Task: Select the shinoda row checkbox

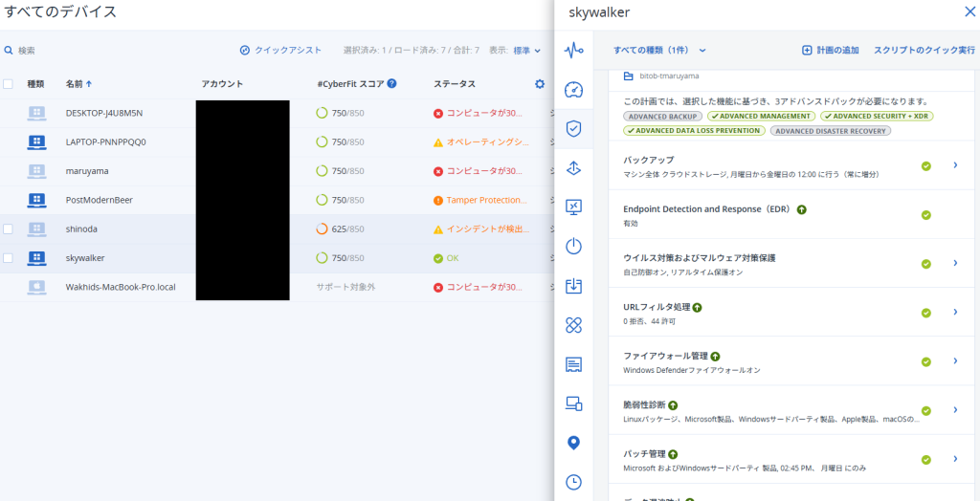Action: [8, 229]
